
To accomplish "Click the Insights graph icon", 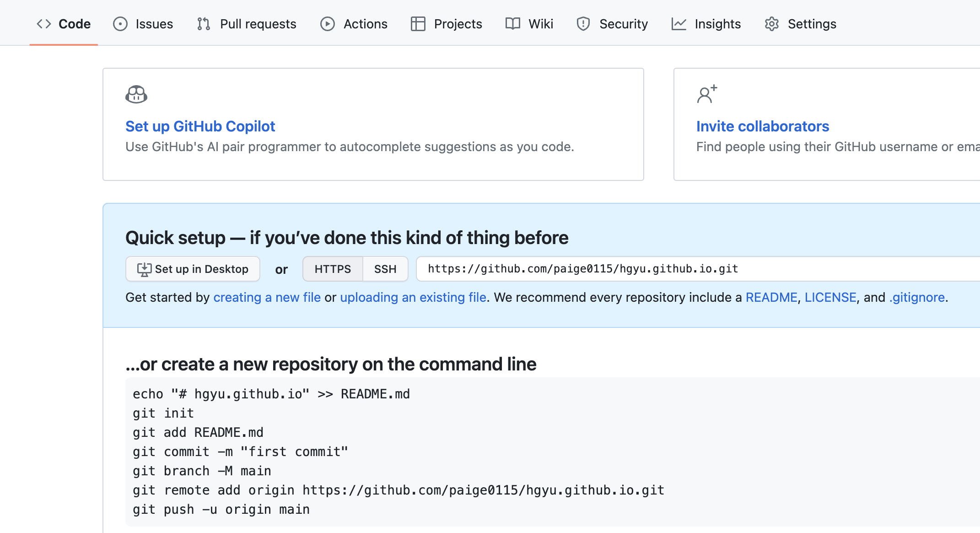I will tap(678, 24).
